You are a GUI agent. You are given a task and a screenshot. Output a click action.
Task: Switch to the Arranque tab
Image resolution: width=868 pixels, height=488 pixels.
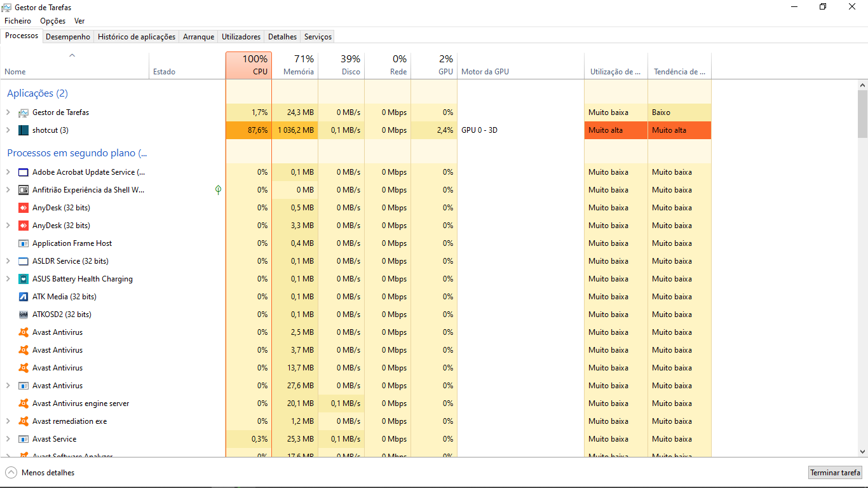[199, 37]
